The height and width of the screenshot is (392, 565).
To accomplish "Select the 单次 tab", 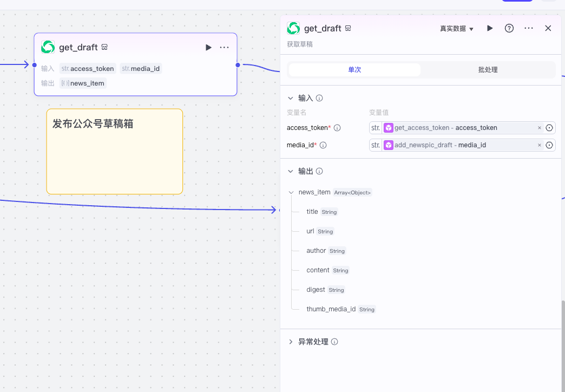I will click(354, 70).
